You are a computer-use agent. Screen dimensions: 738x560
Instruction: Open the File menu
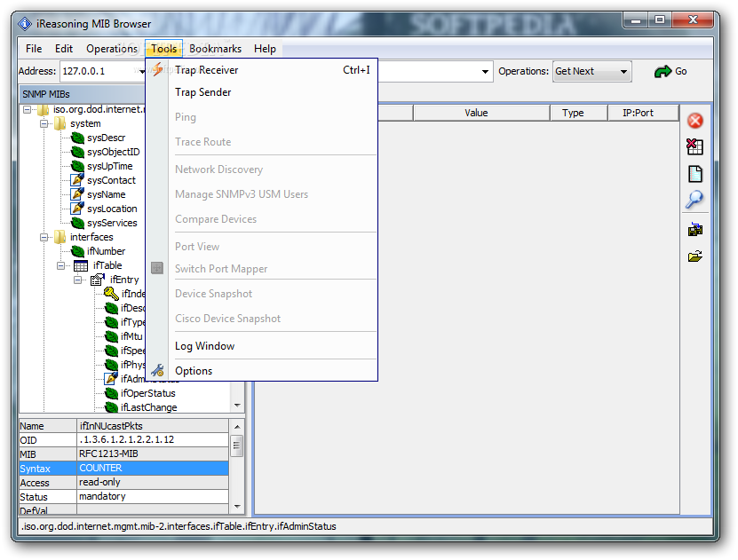pos(34,49)
